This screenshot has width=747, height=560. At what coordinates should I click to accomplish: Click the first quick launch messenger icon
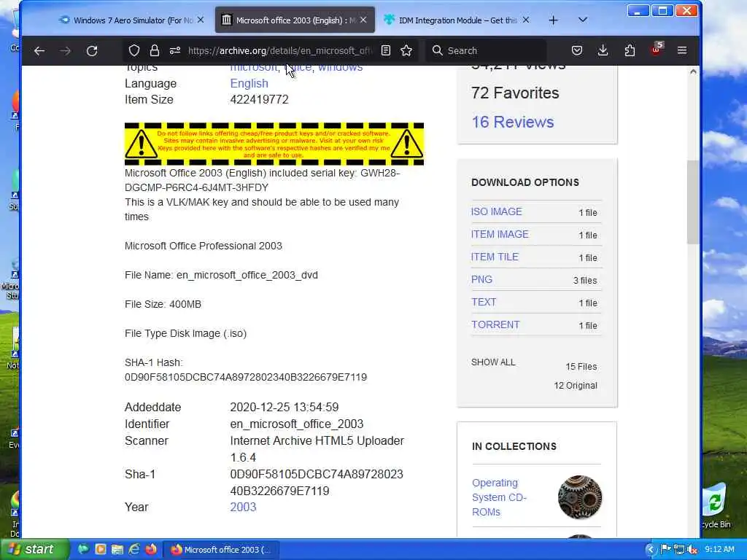coord(83,550)
